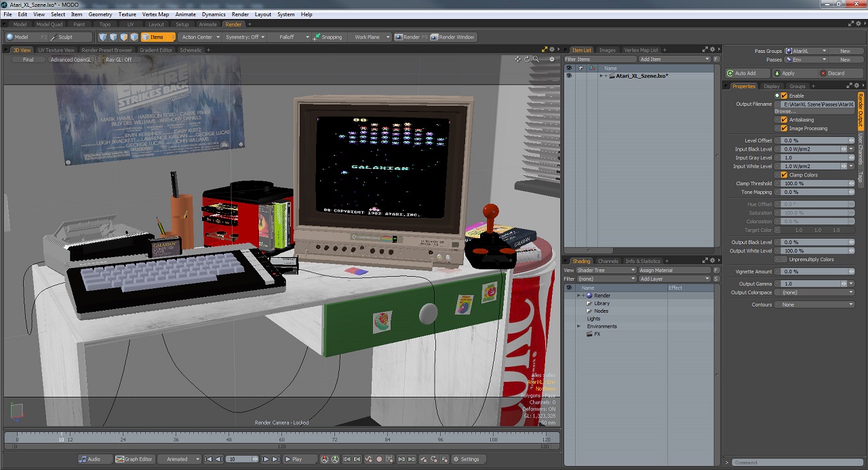This screenshot has width=868, height=470.
Task: Activate Items selection mode
Action: (x=158, y=37)
